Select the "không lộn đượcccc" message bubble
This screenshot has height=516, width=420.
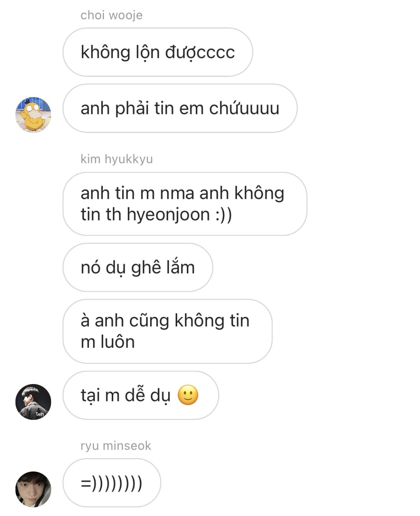pos(158,52)
